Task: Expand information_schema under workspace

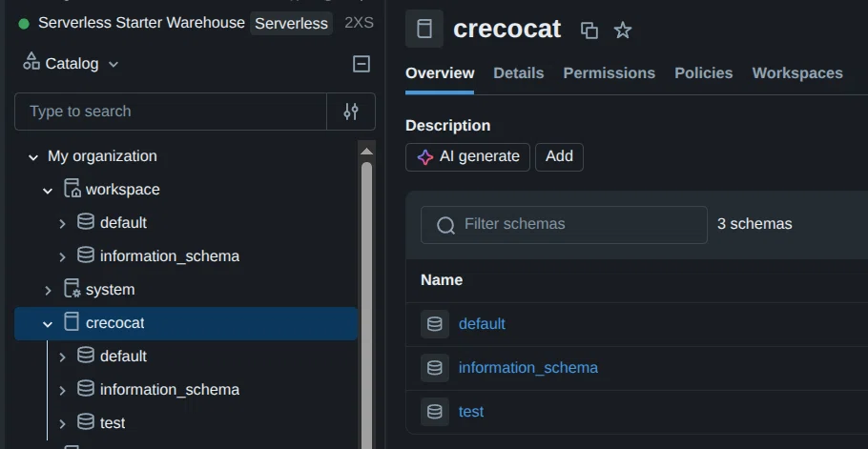Action: [x=62, y=257]
